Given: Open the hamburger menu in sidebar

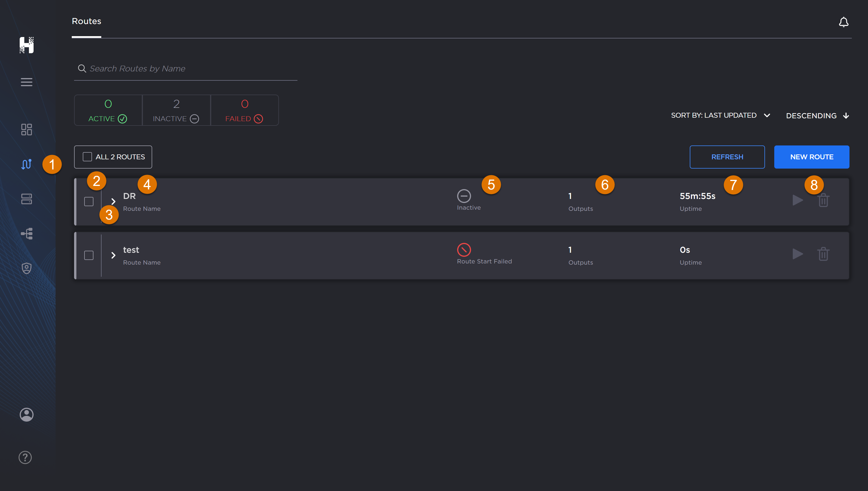Looking at the screenshot, I should (x=26, y=82).
